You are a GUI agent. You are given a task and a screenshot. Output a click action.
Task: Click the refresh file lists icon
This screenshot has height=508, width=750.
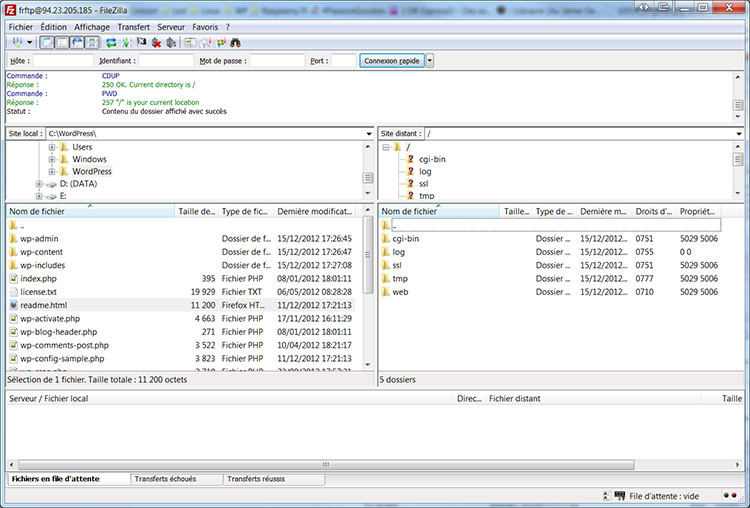tap(110, 42)
